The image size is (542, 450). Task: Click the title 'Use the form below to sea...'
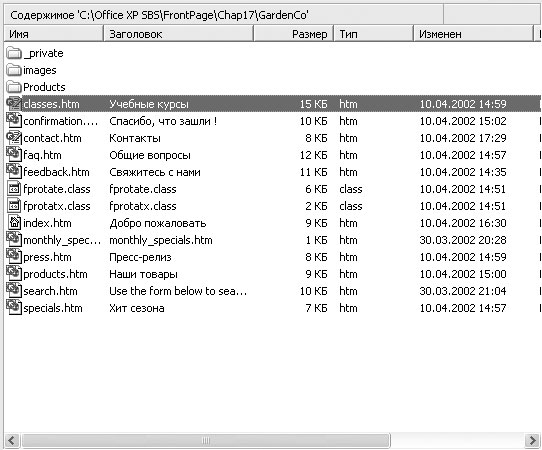178,291
